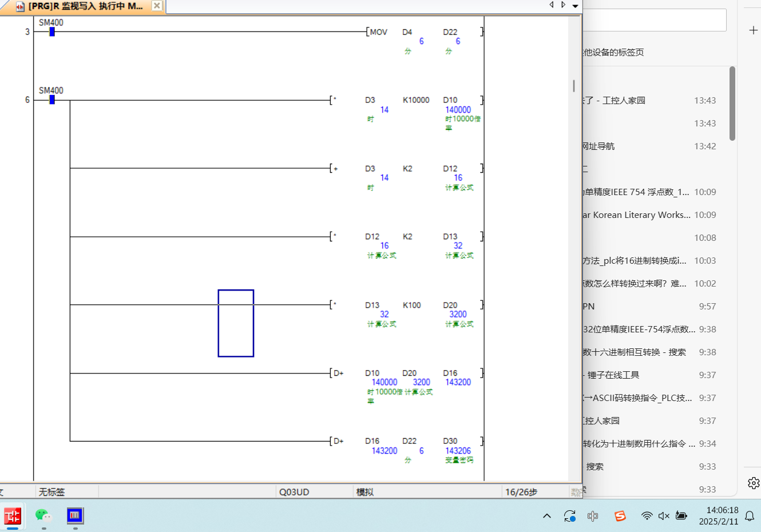
Task: Open the tab list dropdown arrow
Action: point(576,6)
